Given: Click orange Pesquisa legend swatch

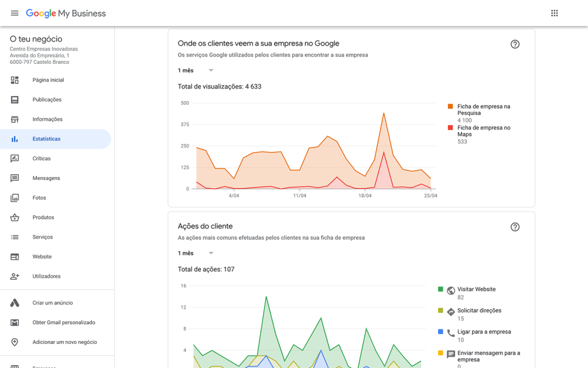Looking at the screenshot, I should 450,106.
